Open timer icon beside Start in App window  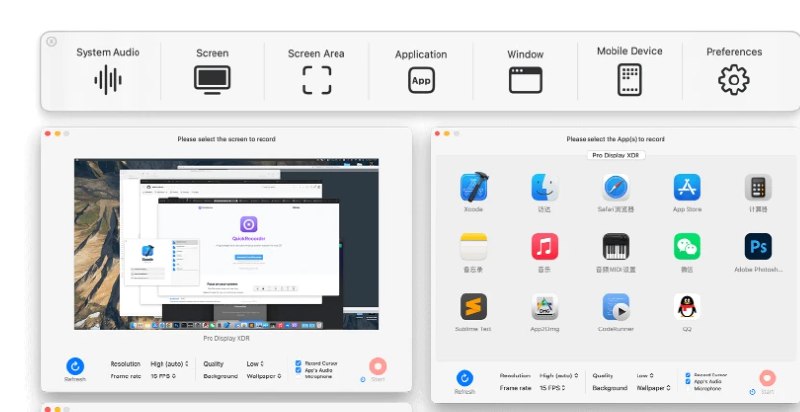tap(753, 392)
